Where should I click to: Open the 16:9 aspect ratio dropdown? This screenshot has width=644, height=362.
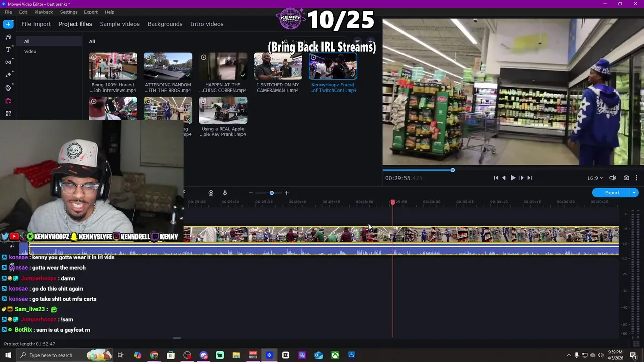(x=595, y=178)
